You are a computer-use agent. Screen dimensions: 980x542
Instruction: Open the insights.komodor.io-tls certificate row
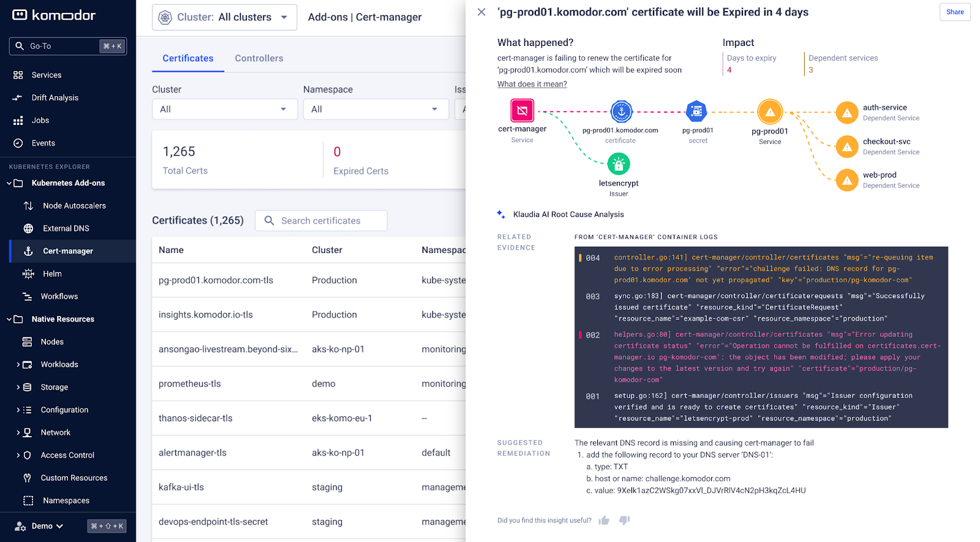point(309,315)
